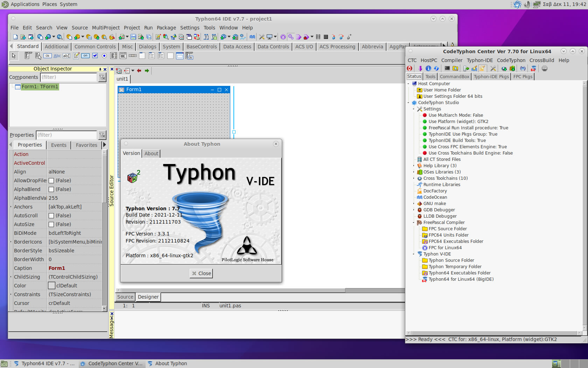Clear the Components filter button
This screenshot has width=588, height=368.
102,77
